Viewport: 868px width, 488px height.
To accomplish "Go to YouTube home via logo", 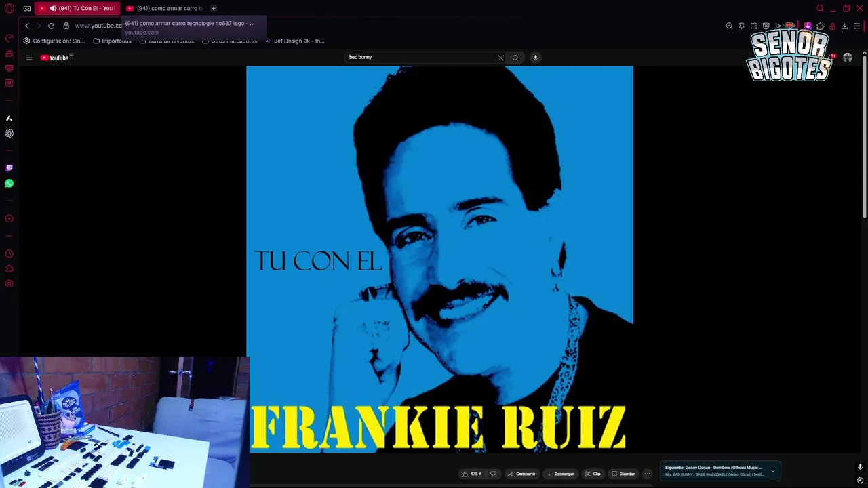I will point(54,58).
